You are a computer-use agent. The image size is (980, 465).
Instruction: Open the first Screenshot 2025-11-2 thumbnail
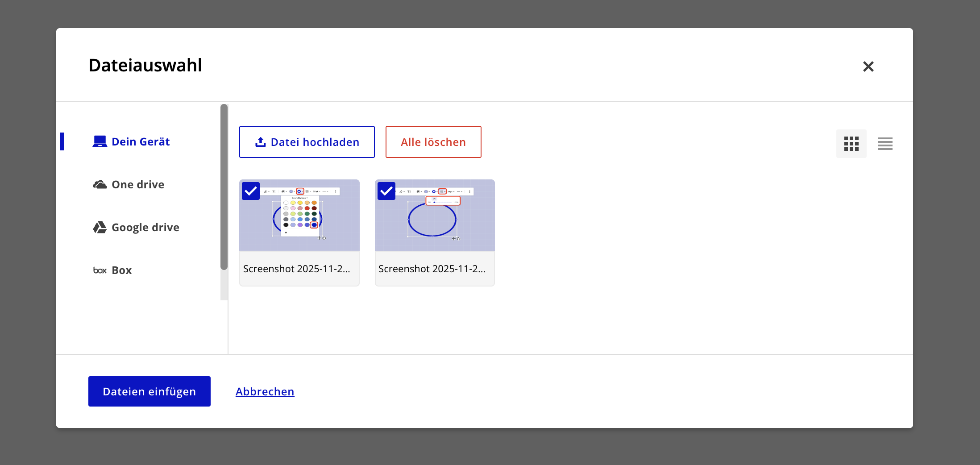pos(299,215)
